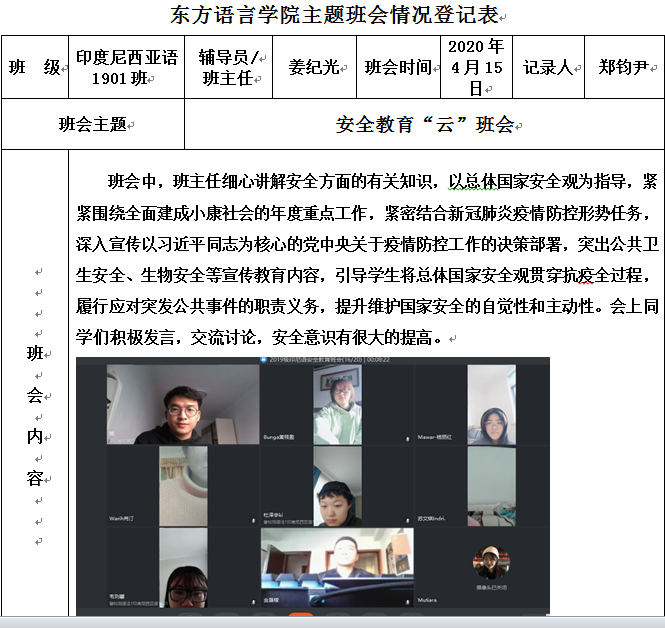The width and height of the screenshot is (665, 628).
Task: Click the Warih name label
Action: pos(121,519)
